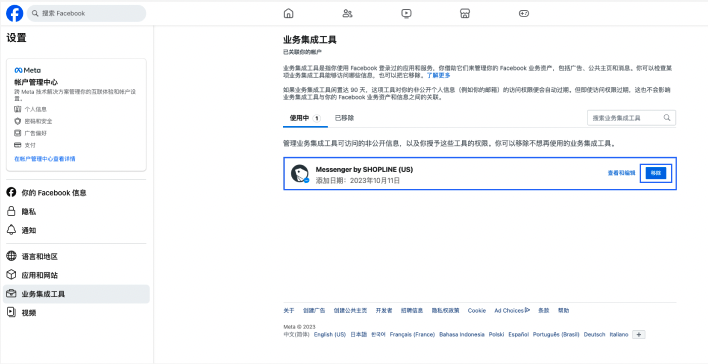The width and height of the screenshot is (708, 364).
Task: Open the 帮助 footer link
Action: (564, 311)
